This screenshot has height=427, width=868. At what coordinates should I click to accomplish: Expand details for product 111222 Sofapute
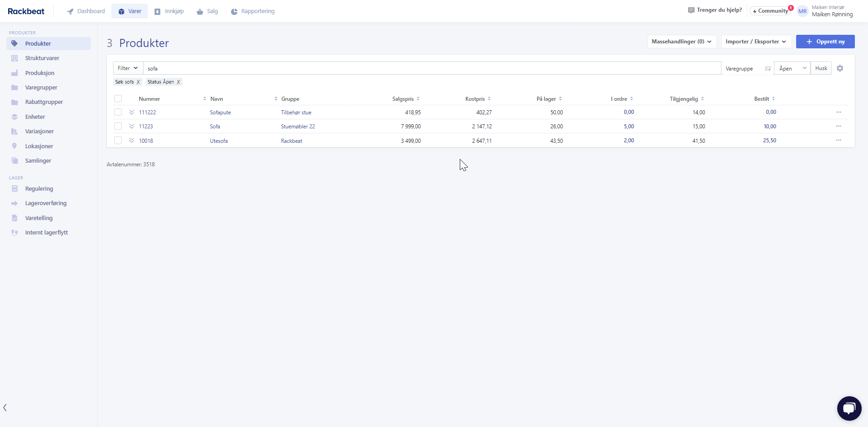tap(131, 112)
